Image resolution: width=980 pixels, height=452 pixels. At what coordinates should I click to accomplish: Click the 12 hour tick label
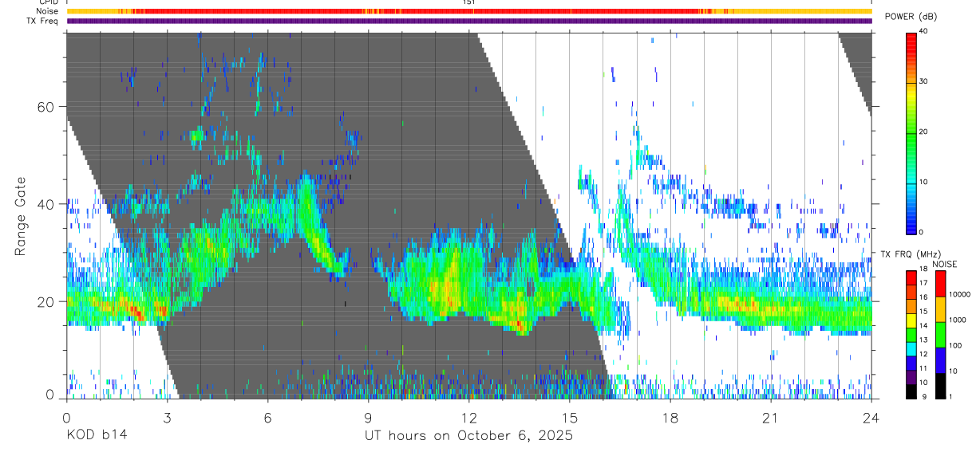tap(469, 418)
